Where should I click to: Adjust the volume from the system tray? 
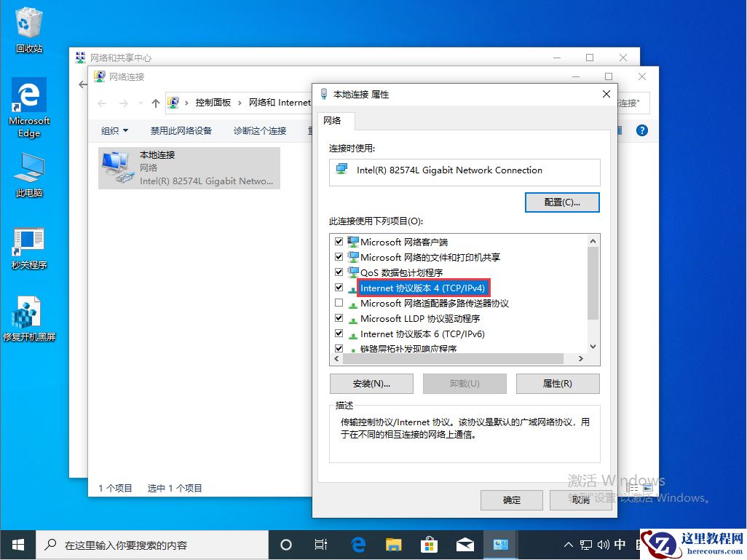point(603,544)
